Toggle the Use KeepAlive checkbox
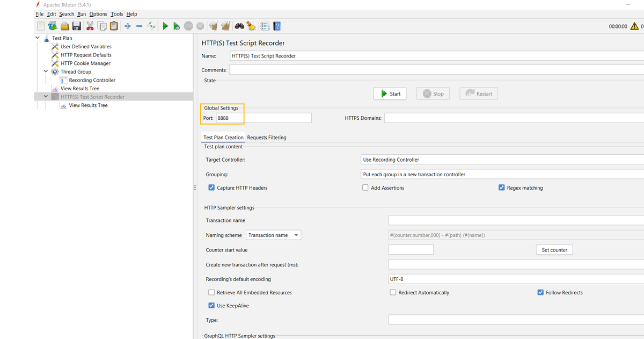The width and height of the screenshot is (644, 339). coord(211,306)
